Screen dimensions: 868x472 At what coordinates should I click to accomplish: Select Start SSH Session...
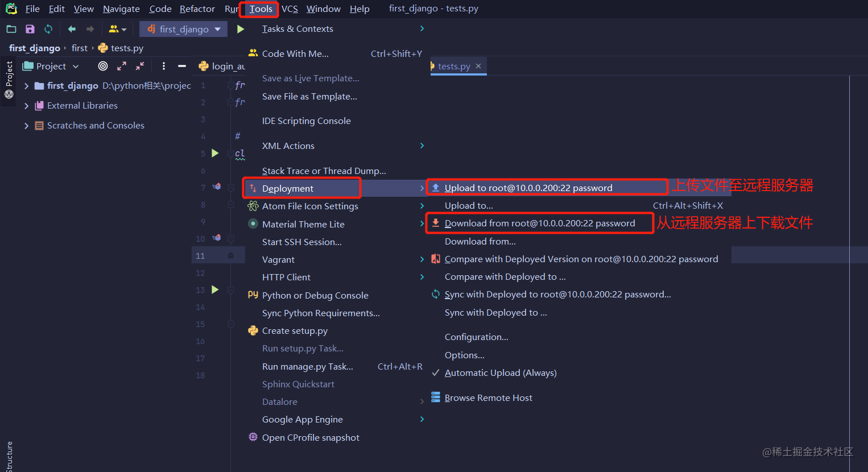(336, 242)
